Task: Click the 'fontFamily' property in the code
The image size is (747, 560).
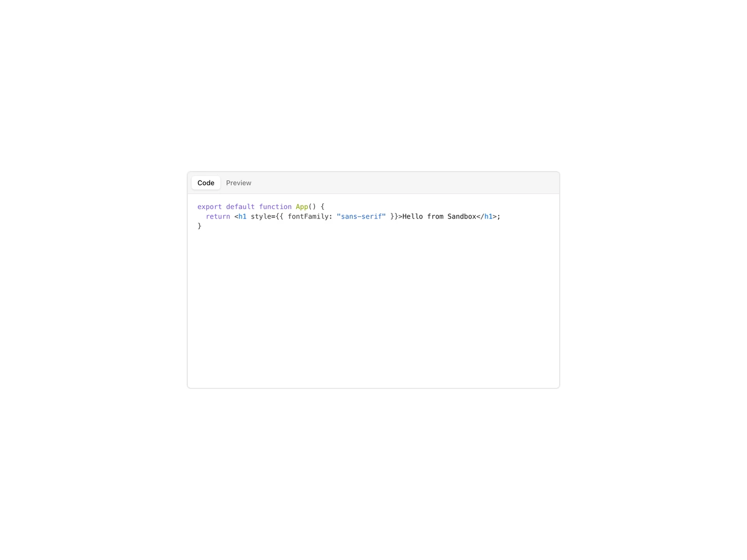Action: [308, 217]
